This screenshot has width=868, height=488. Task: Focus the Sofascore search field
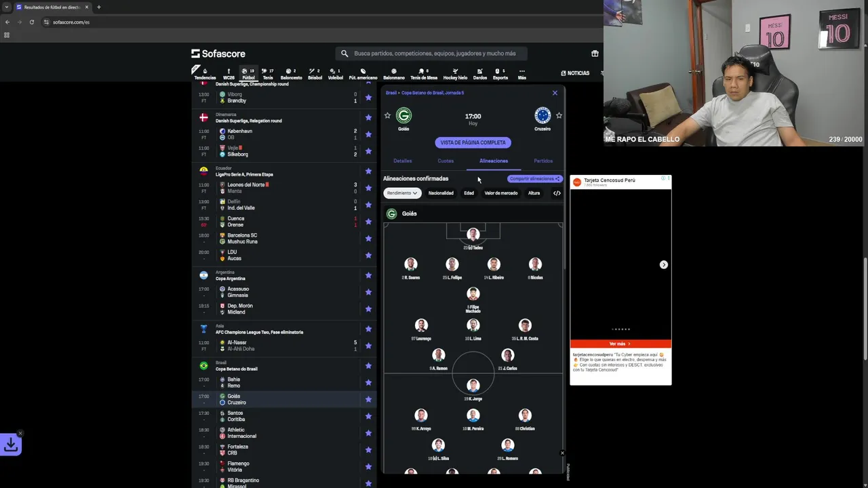click(x=431, y=54)
